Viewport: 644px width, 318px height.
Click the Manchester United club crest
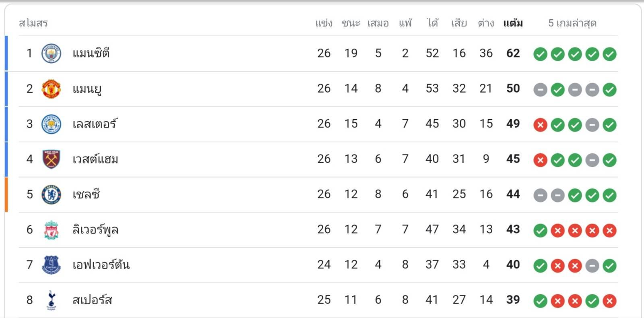point(51,89)
